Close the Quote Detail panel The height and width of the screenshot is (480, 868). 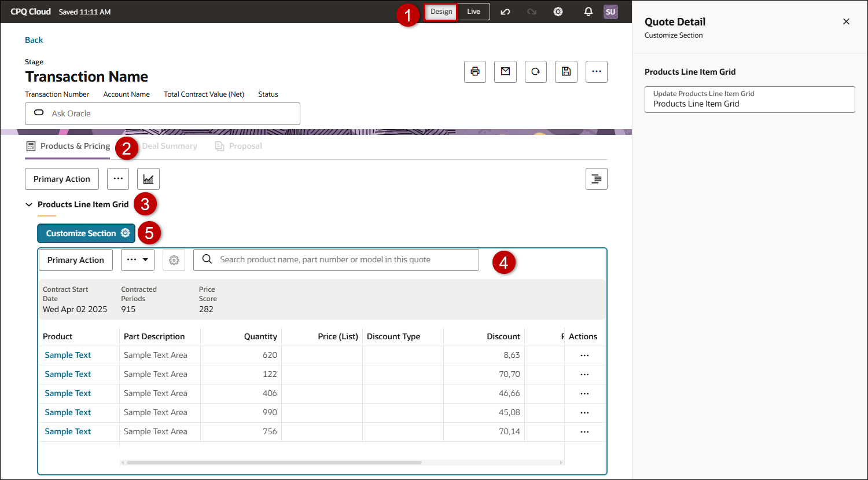[846, 21]
